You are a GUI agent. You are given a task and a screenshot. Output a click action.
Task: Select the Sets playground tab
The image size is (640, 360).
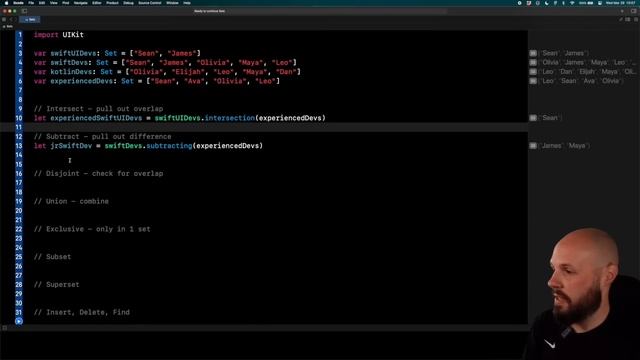30,19
